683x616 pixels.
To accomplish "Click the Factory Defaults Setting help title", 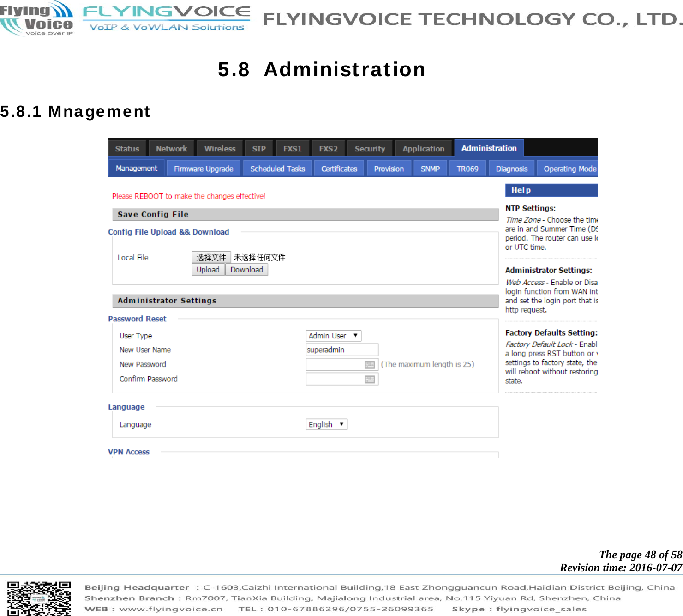I will click(551, 332).
